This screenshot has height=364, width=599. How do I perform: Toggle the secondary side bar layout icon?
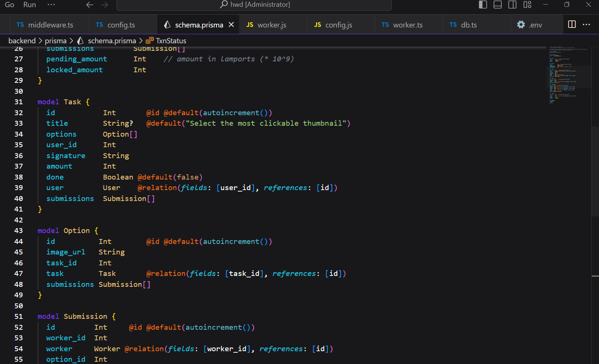(512, 5)
